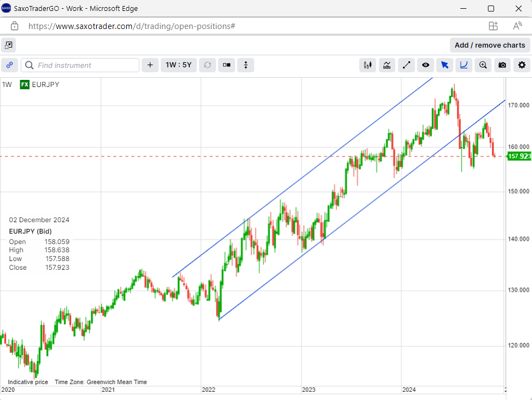Open the indicators studies icon
532x400 pixels.
pos(387,65)
